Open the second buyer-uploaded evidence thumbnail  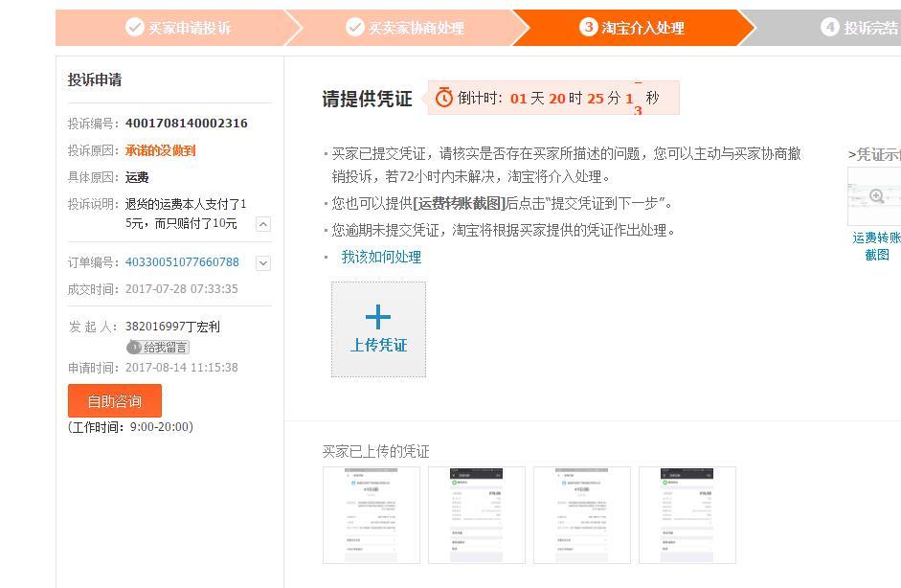477,515
